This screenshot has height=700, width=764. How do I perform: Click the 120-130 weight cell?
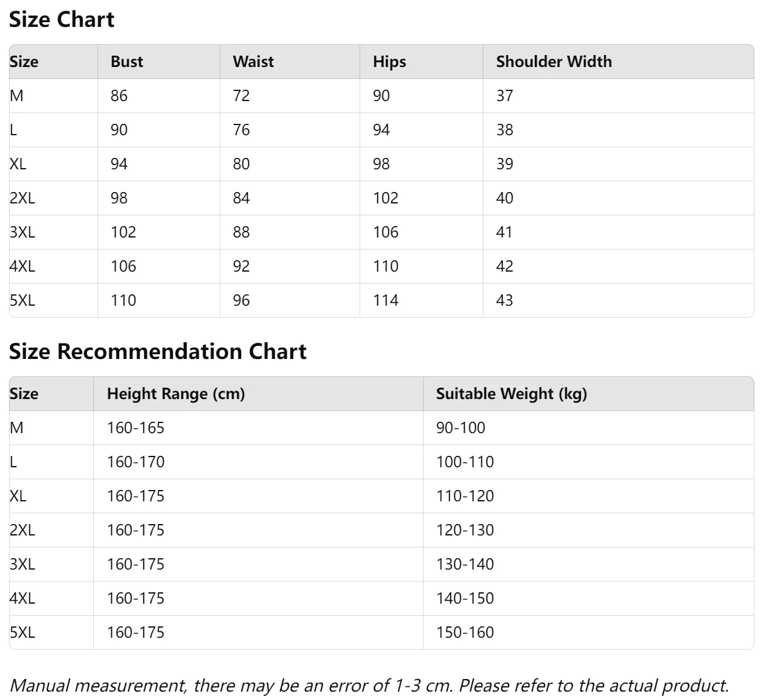[x=465, y=530]
